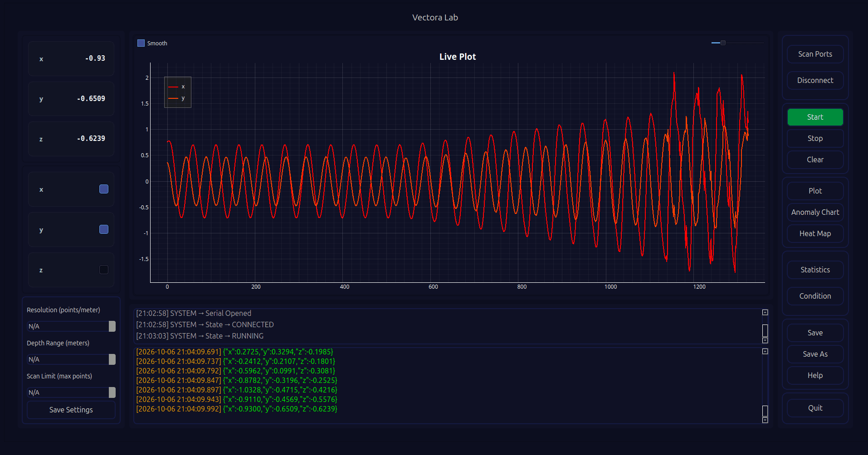Stop the data acquisition

(x=815, y=138)
